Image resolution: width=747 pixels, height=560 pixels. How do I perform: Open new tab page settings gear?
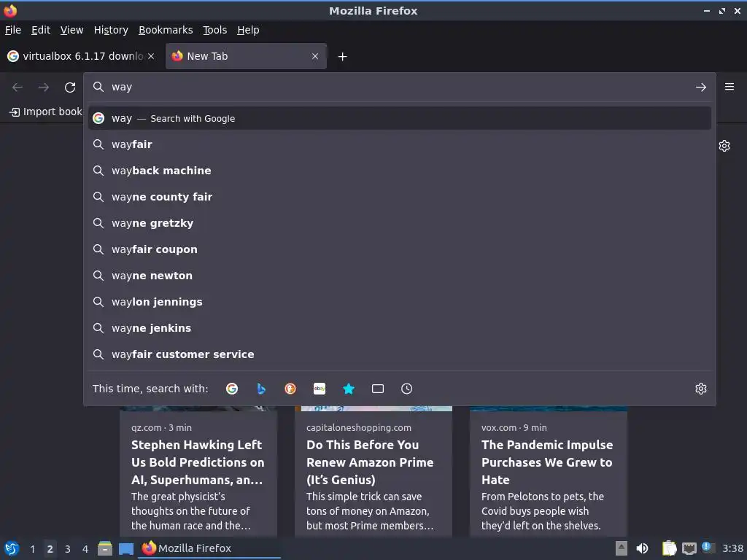coord(724,146)
